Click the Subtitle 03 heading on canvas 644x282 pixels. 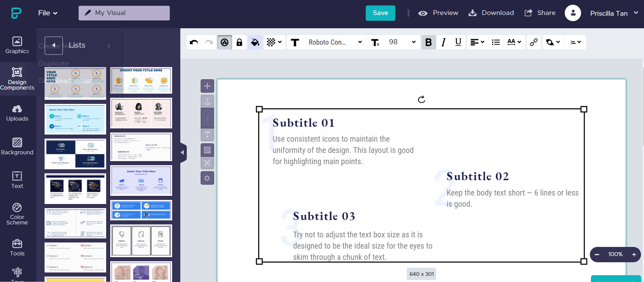coord(324,216)
